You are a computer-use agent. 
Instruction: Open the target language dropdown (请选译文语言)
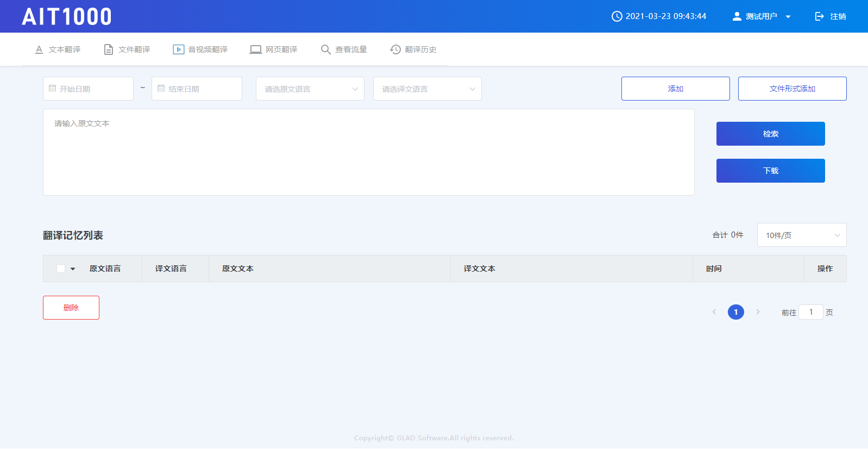pos(427,89)
